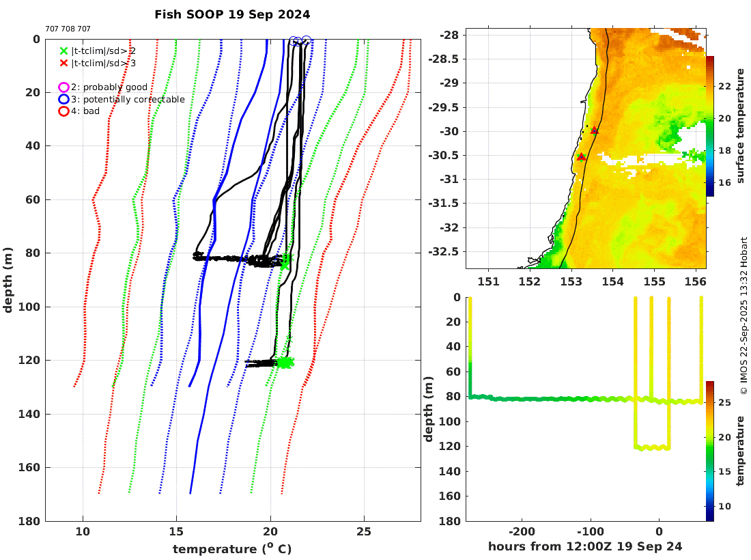751x560 pixels.
Task: Click the lower temperature colorbar
Action: coord(710,451)
